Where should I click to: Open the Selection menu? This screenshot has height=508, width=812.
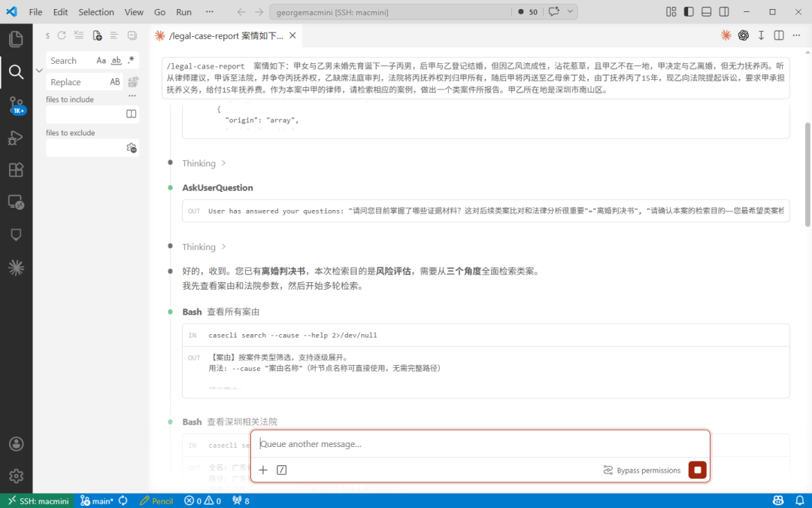pos(95,12)
